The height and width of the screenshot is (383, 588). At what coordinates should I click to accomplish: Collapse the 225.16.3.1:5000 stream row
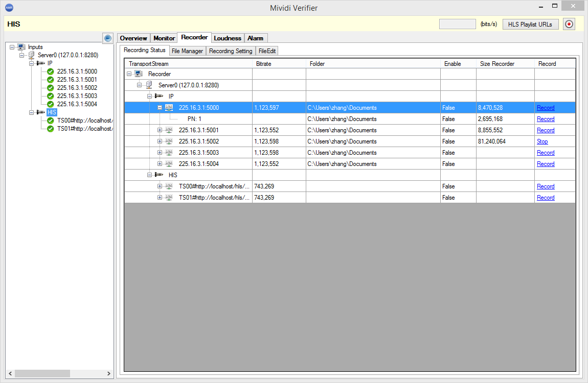[160, 108]
